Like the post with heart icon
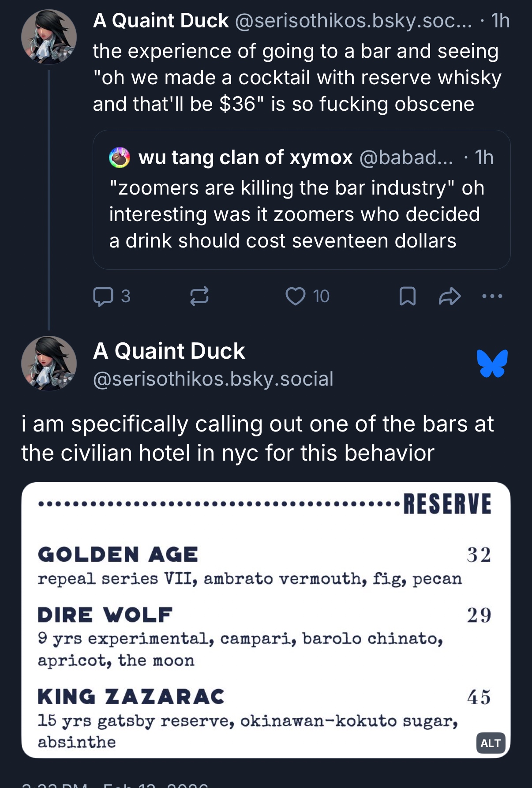The height and width of the screenshot is (788, 532). [295, 296]
